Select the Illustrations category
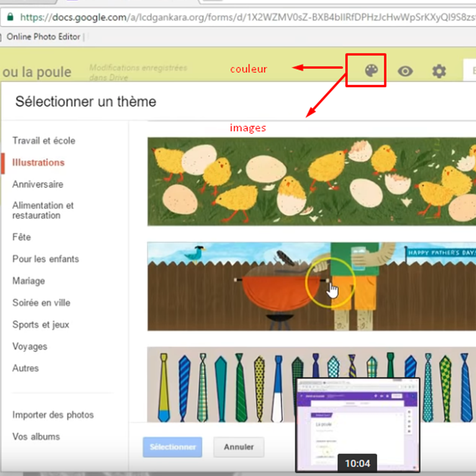This screenshot has width=476, height=476. pyautogui.click(x=38, y=162)
